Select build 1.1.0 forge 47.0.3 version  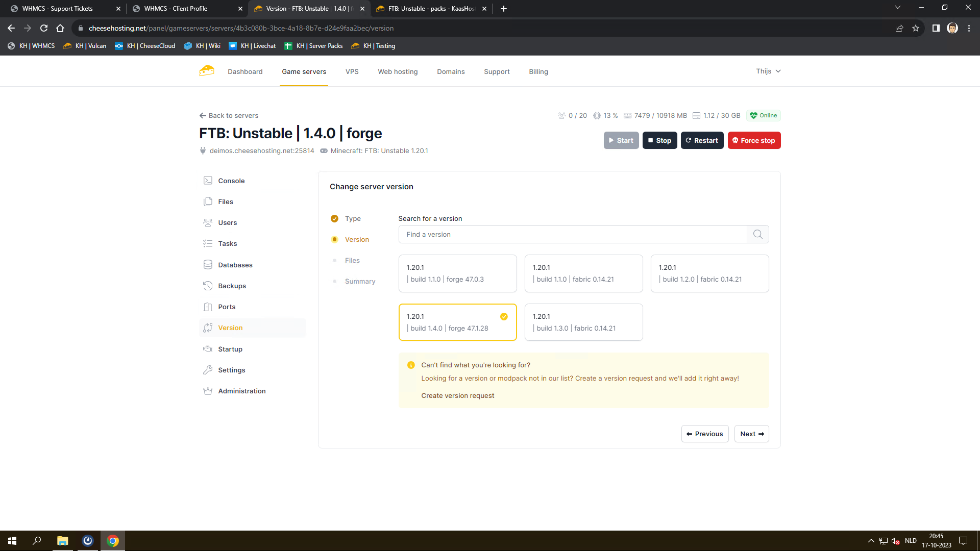click(457, 273)
